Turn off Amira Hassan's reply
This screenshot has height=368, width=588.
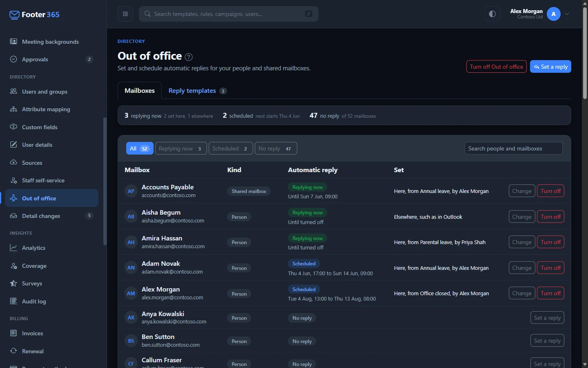point(550,242)
